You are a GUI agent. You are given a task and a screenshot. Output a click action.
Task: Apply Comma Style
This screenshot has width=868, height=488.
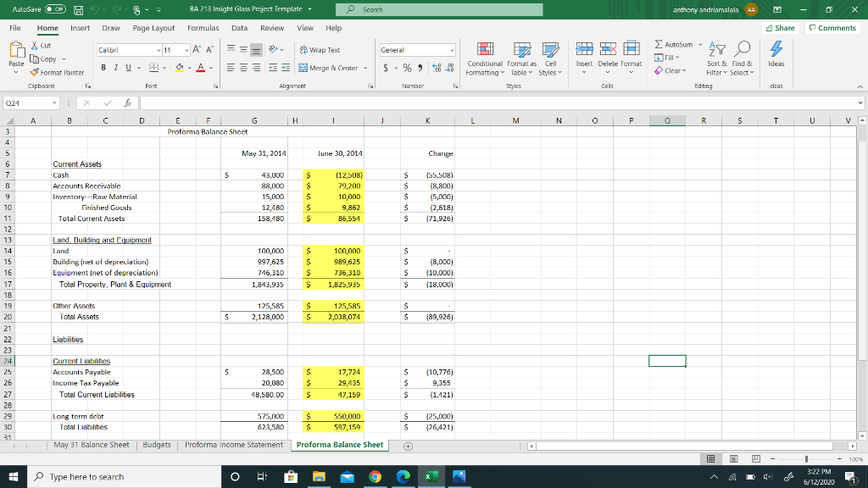coord(420,68)
